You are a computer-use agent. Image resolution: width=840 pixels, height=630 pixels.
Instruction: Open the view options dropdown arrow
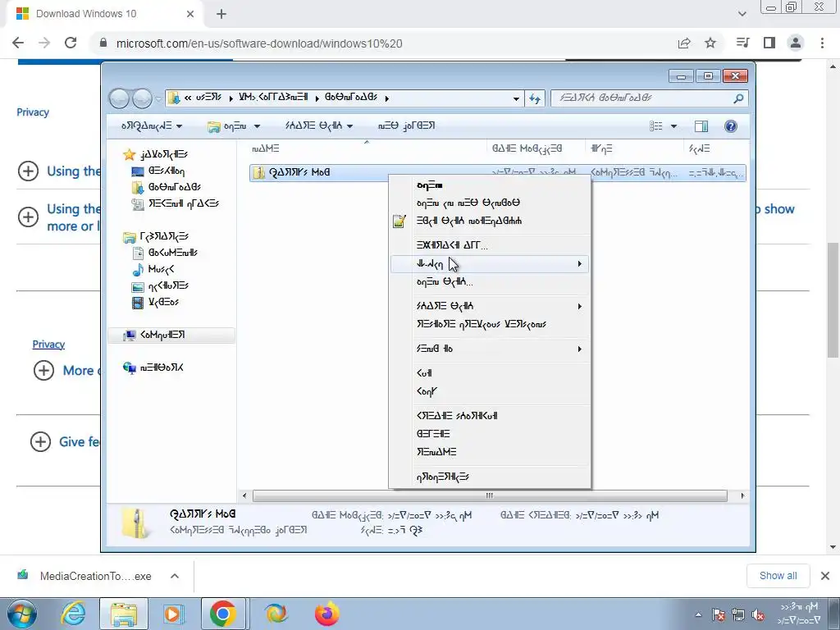click(x=674, y=126)
